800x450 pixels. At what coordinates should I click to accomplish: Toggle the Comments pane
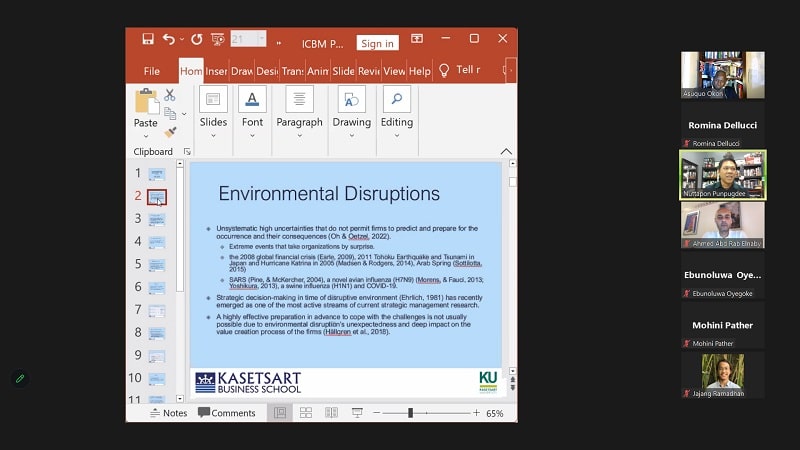[226, 413]
